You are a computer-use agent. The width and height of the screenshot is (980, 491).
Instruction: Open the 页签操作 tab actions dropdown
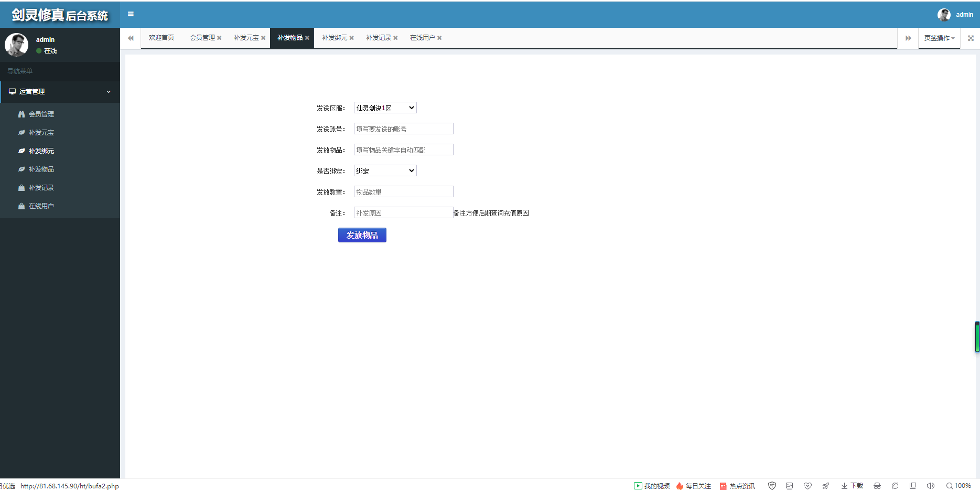pos(939,38)
